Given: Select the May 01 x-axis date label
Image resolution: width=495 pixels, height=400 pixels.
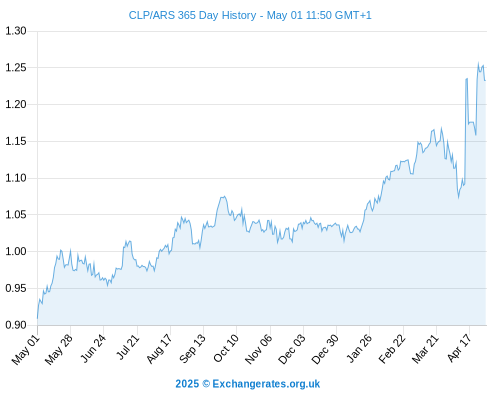Looking at the screenshot, I should [25, 350].
